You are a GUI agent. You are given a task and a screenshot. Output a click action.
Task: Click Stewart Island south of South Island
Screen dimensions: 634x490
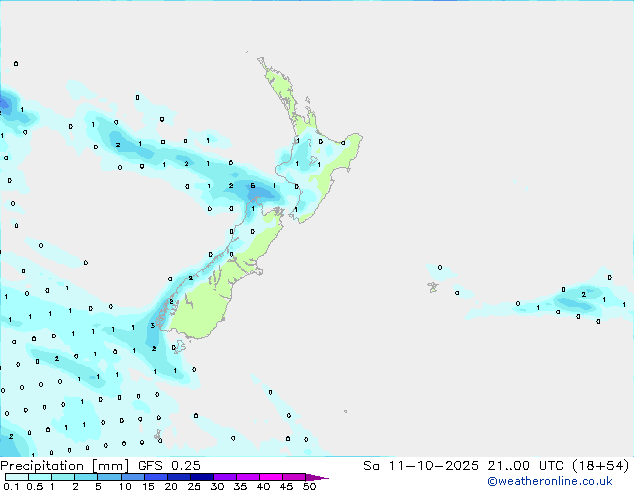pyautogui.click(x=179, y=347)
